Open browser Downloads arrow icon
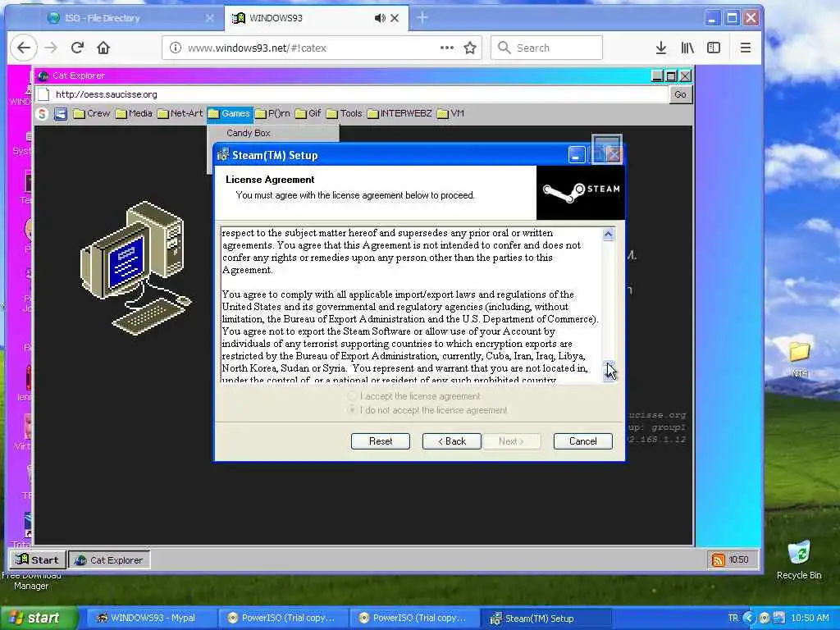The width and height of the screenshot is (840, 630). click(x=661, y=48)
